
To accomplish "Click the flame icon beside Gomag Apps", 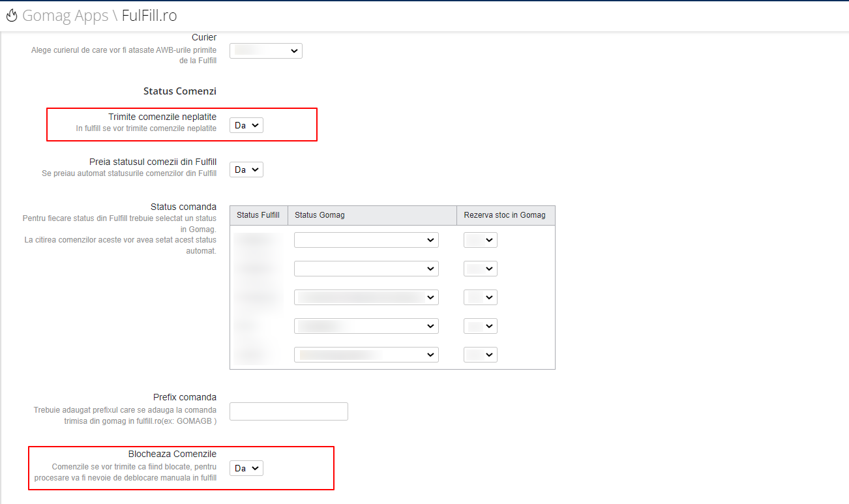I will pyautogui.click(x=11, y=16).
